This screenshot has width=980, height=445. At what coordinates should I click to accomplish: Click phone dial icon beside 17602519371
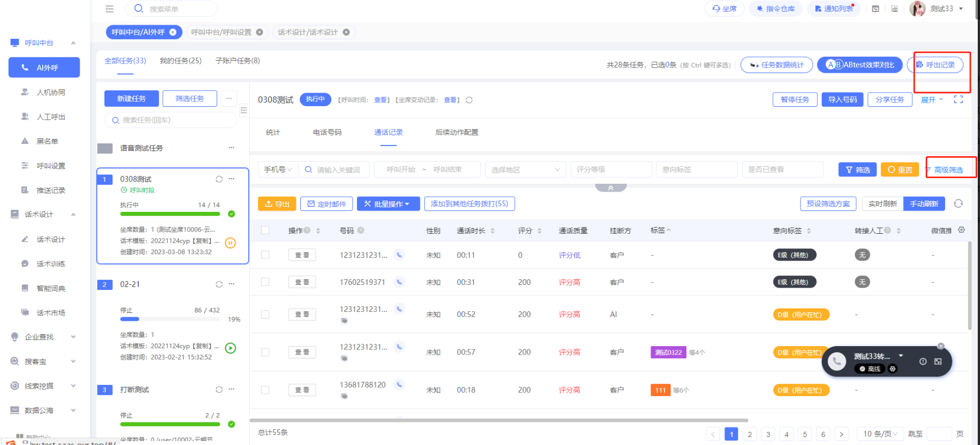pyautogui.click(x=399, y=282)
